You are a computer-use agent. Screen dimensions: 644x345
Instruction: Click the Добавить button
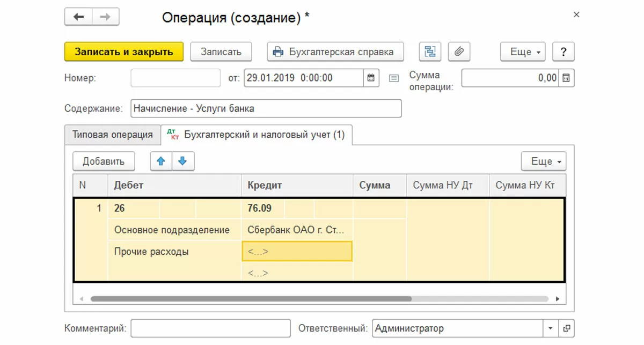coord(104,161)
